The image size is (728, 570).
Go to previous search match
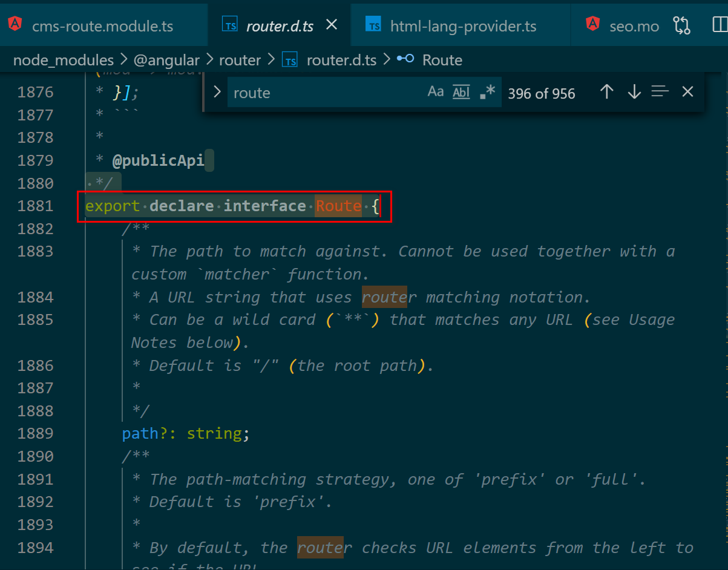[x=606, y=92]
